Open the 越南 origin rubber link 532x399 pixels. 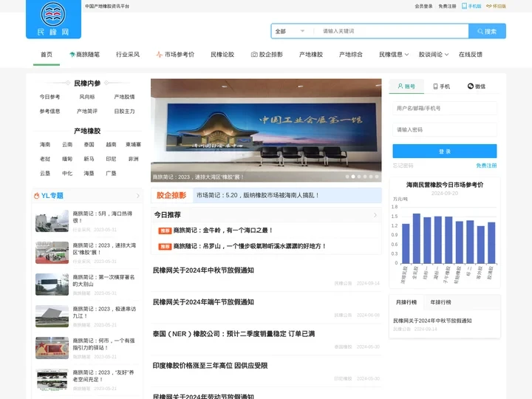[111, 145]
